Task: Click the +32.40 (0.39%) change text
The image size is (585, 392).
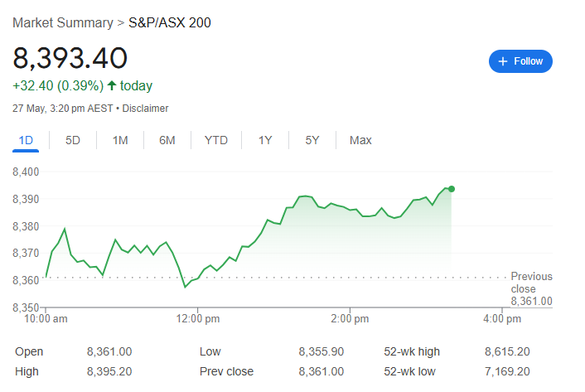Action: click(58, 85)
